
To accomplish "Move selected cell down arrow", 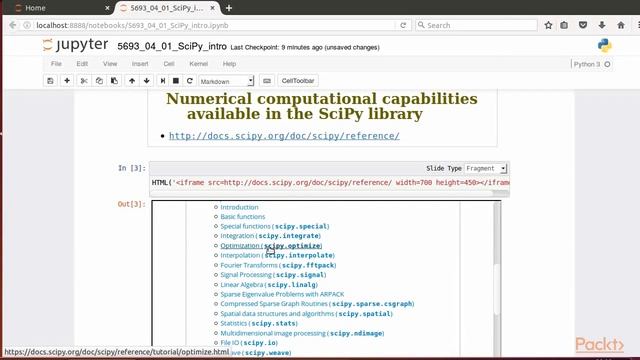I will [x=147, y=81].
